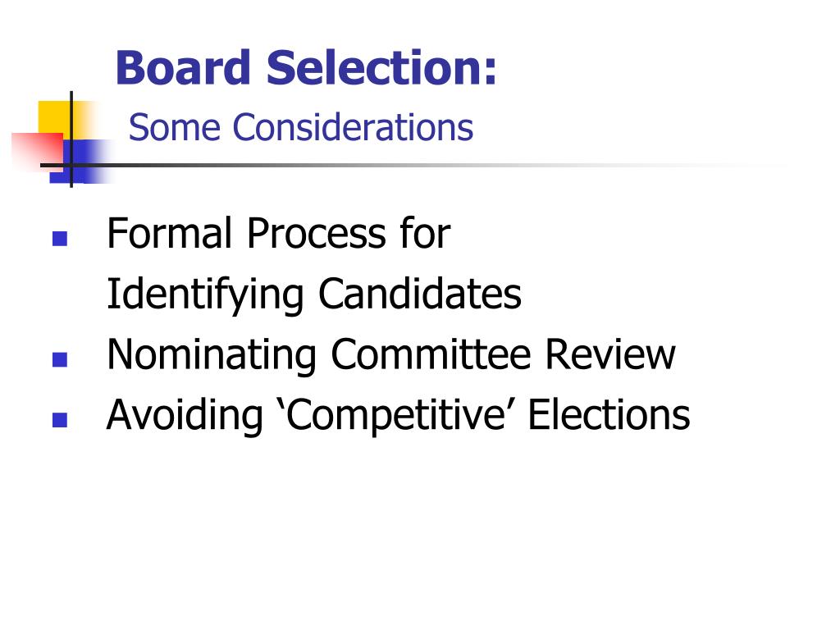Click the word Review
This screenshot has height=630, width=840.
pos(610,354)
